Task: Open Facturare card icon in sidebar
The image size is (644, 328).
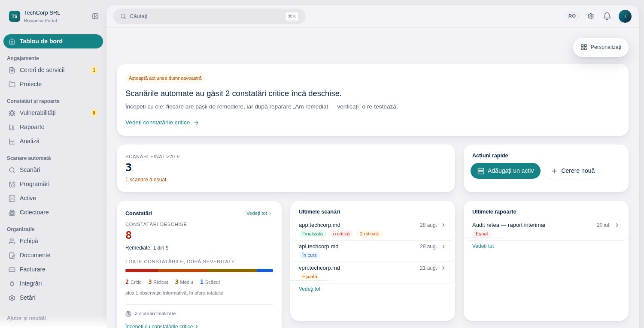Action: click(12, 269)
